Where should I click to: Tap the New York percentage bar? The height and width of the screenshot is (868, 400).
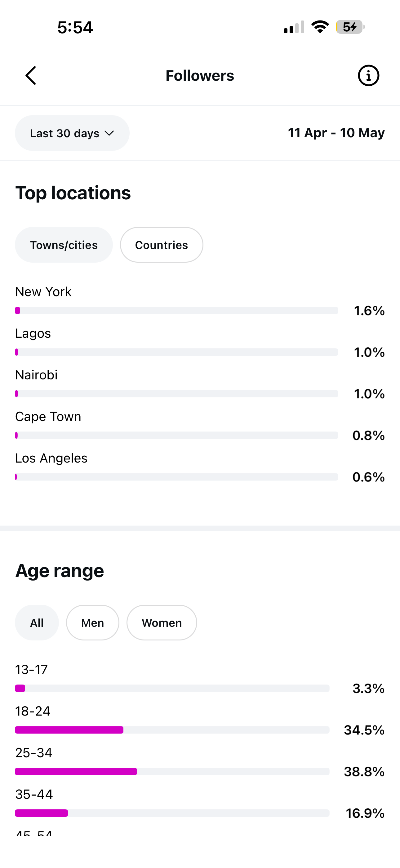click(176, 310)
